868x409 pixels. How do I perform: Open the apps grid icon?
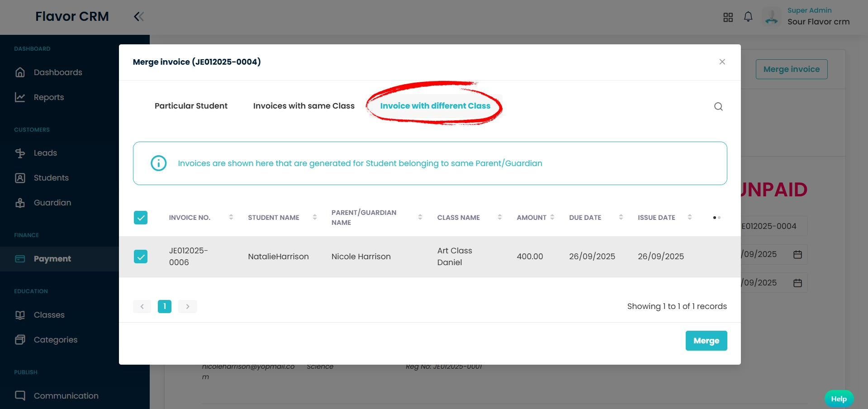728,17
